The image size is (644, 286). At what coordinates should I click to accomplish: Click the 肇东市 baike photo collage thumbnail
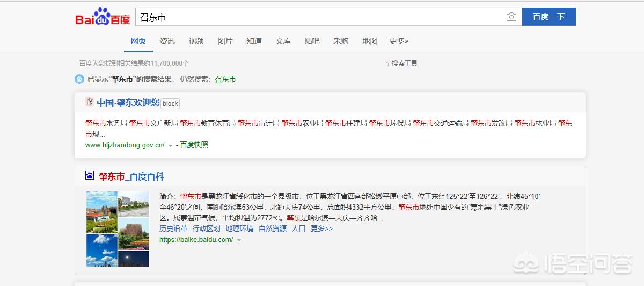pos(118,228)
